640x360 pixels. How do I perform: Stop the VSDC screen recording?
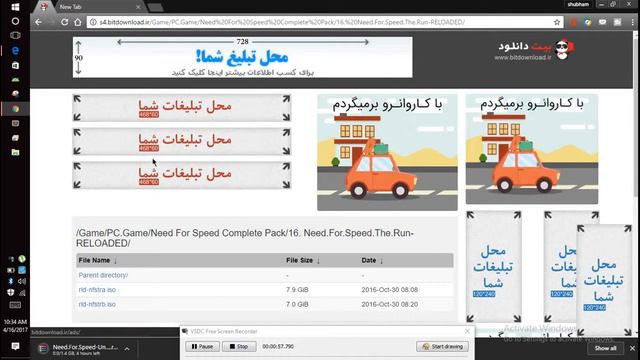pyautogui.click(x=239, y=347)
